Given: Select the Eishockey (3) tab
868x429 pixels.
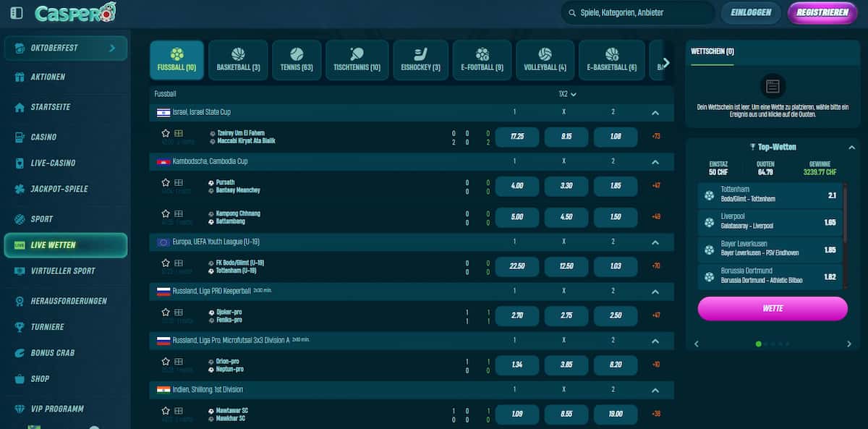Looking at the screenshot, I should tap(420, 60).
